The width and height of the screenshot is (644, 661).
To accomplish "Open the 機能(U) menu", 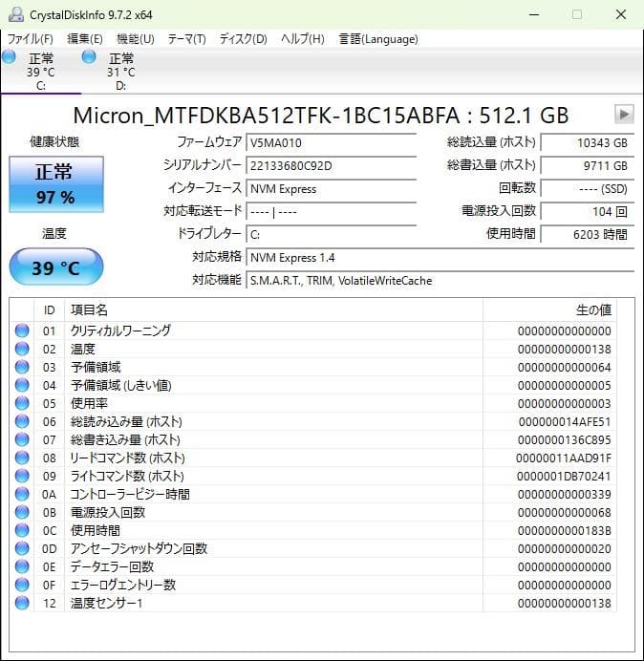I will (x=136, y=39).
